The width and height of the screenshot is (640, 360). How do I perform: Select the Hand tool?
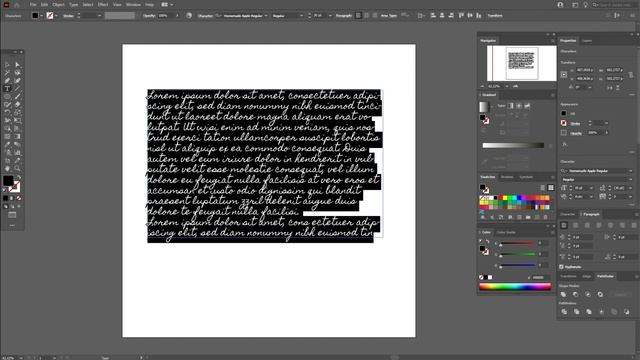tap(7, 169)
